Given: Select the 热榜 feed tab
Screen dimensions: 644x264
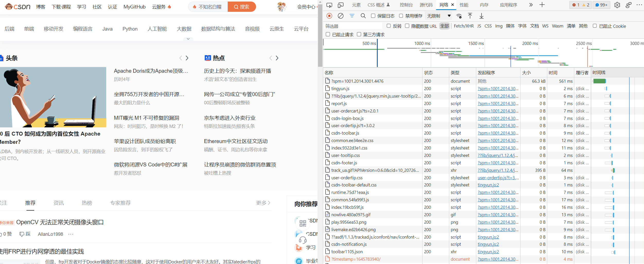Looking at the screenshot, I should pyautogui.click(x=87, y=203).
